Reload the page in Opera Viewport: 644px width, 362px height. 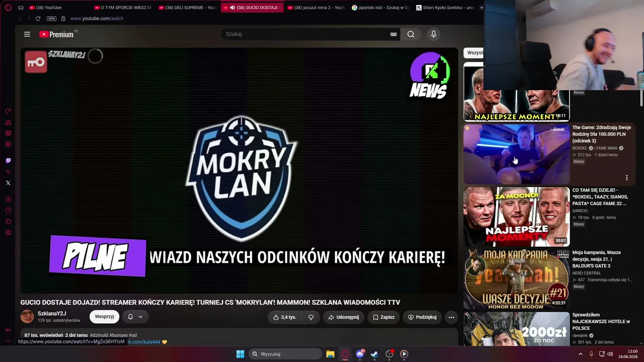click(38, 19)
